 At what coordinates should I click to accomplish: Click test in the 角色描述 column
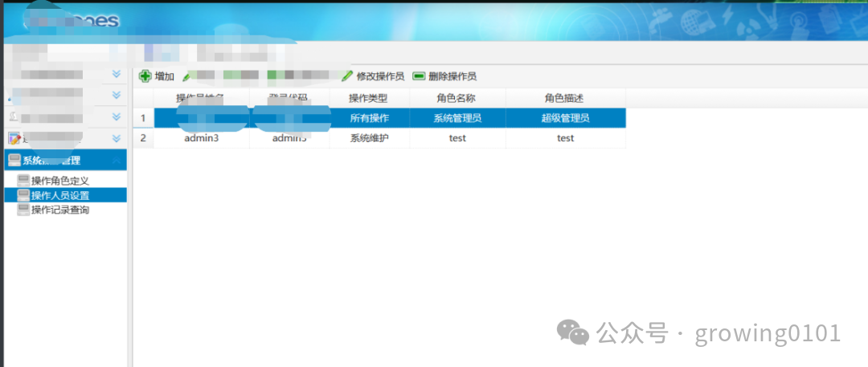tap(565, 138)
